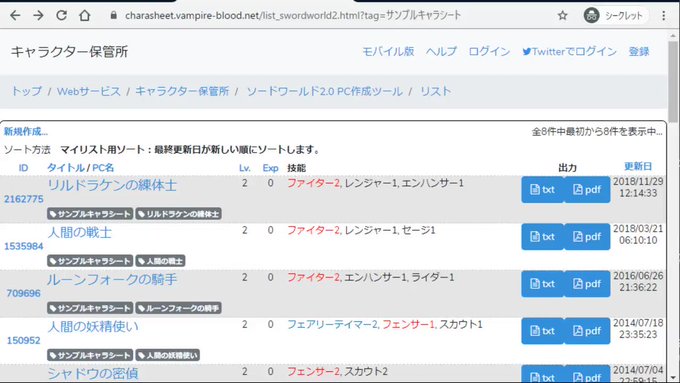Download txt for ルーンフォークの騎手
Screen dimensions: 680x383
(x=543, y=284)
